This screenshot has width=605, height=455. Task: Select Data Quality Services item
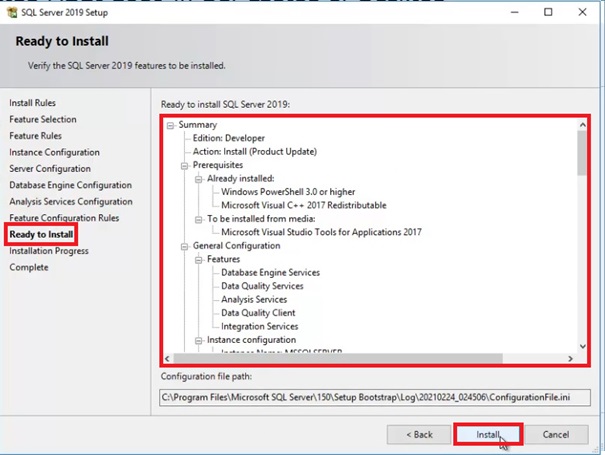[x=262, y=286]
